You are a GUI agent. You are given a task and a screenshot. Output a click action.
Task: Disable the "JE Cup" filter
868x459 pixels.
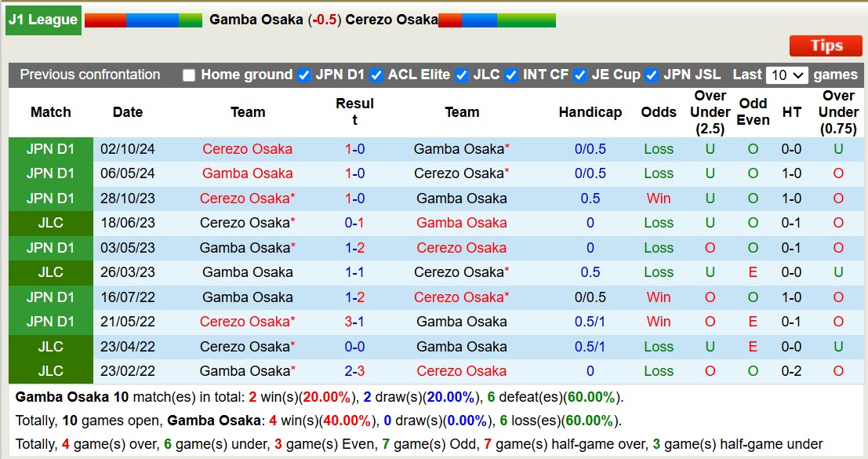[579, 75]
